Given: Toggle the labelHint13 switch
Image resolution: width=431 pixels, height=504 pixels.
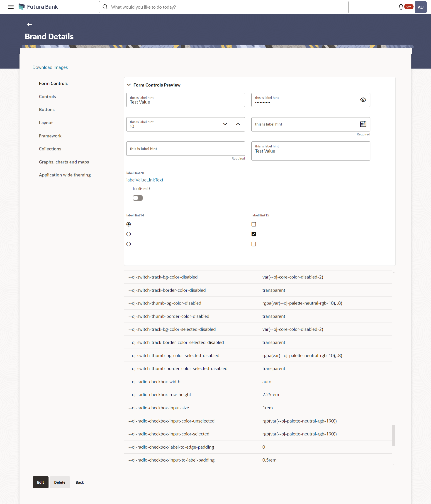Looking at the screenshot, I should pos(138,198).
